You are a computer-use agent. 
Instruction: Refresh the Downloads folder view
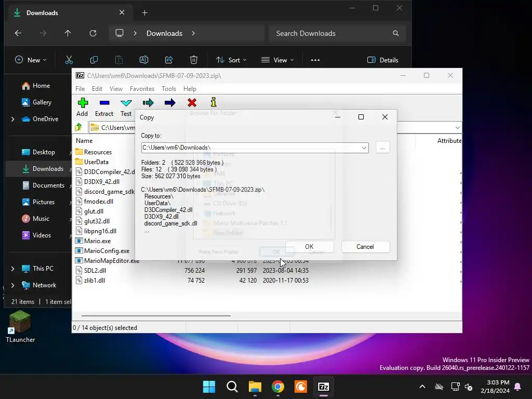(93, 33)
